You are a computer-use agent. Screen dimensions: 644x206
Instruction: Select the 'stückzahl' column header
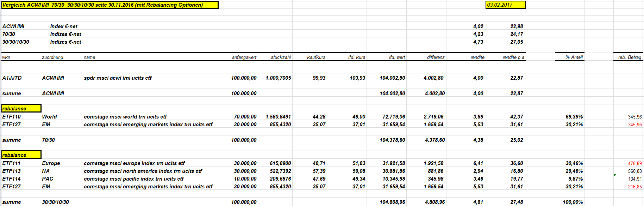pyautogui.click(x=281, y=57)
